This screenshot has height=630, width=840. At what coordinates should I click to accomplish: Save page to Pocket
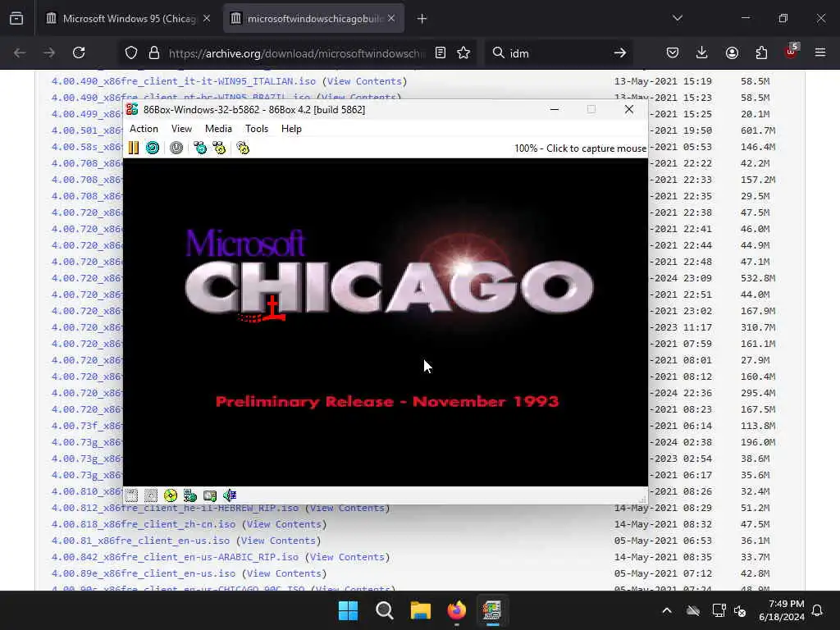pyautogui.click(x=673, y=52)
